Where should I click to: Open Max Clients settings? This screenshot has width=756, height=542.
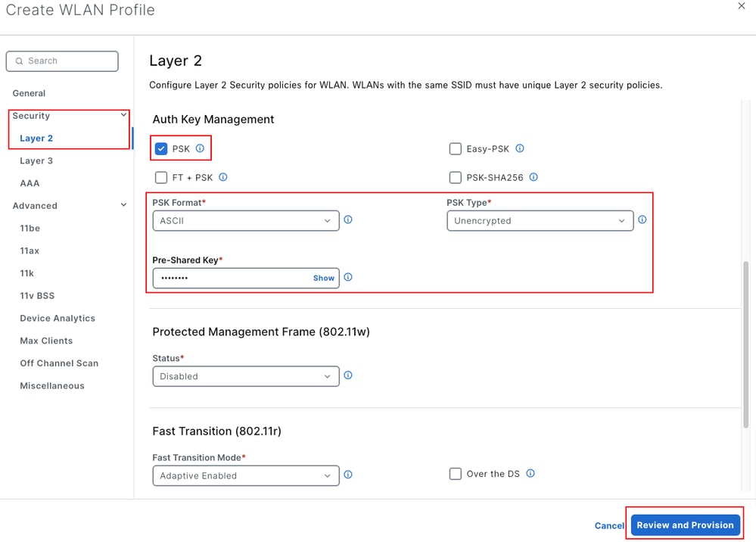[46, 341]
